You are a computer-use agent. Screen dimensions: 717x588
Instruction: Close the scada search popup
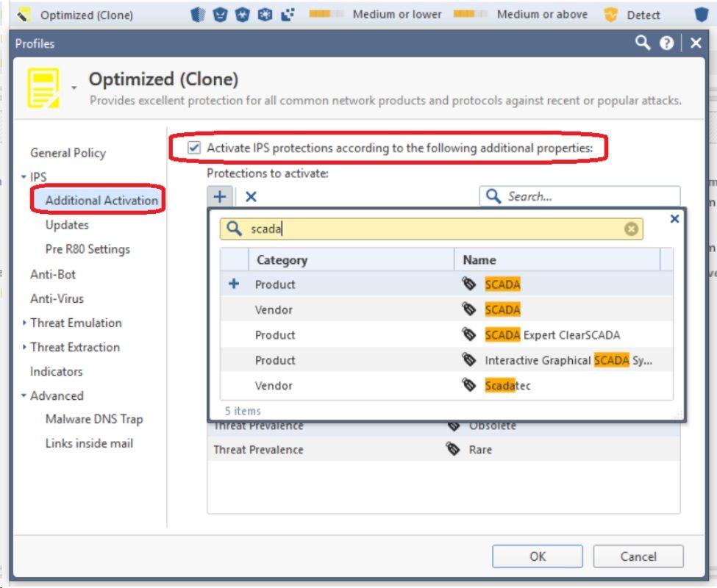674,218
